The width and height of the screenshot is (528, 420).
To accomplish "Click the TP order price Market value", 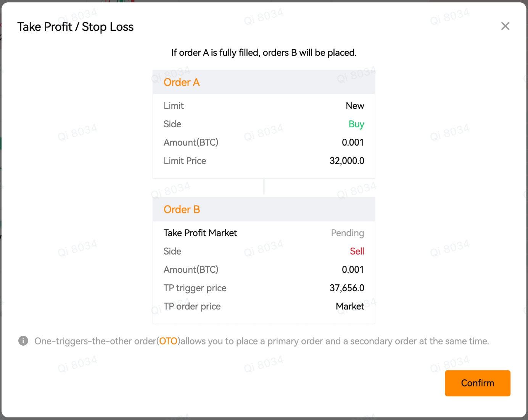I will [350, 306].
